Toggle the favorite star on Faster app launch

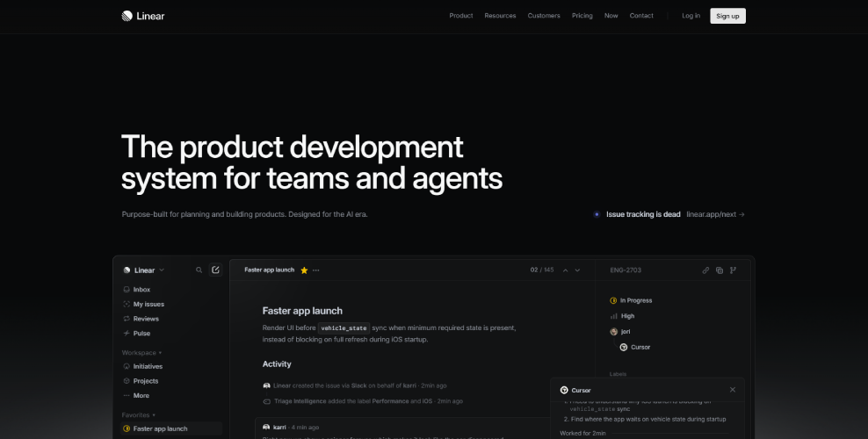coord(304,270)
